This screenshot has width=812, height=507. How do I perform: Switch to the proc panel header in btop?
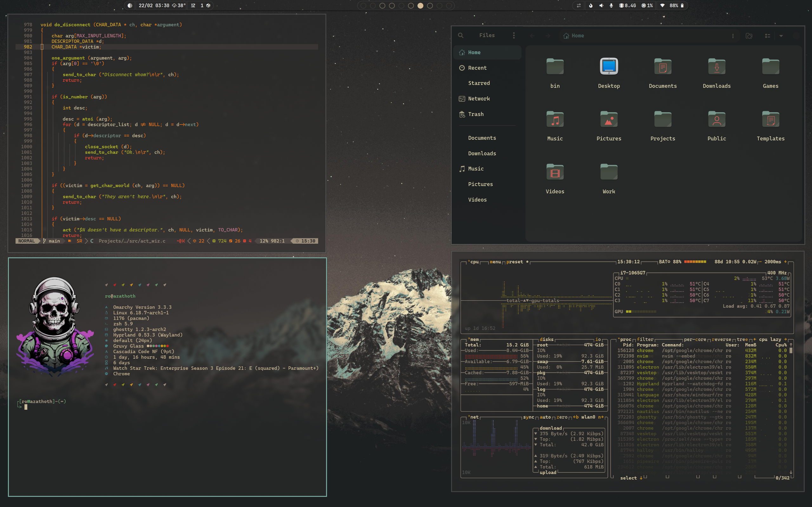coord(625,339)
